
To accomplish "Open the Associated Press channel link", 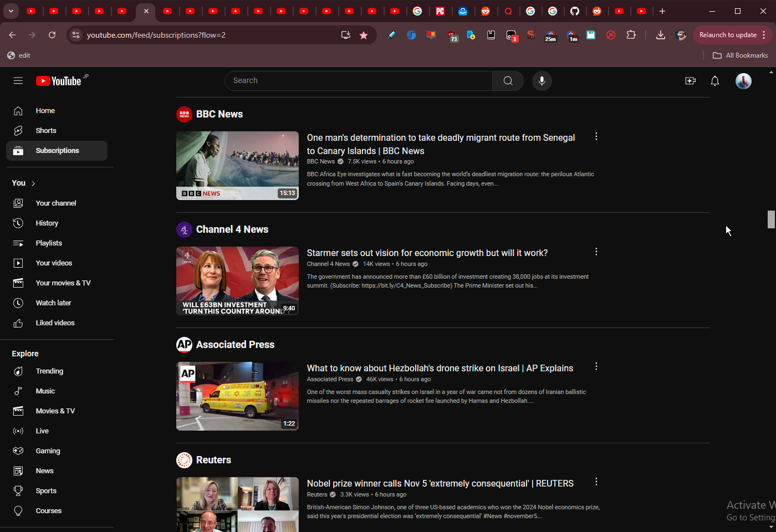I will click(235, 345).
